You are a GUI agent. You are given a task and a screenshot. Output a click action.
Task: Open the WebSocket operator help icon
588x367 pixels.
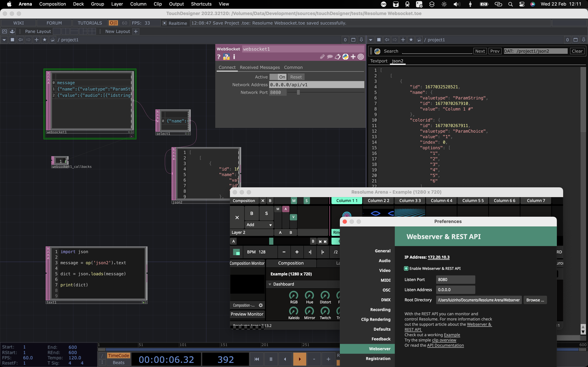pyautogui.click(x=218, y=57)
